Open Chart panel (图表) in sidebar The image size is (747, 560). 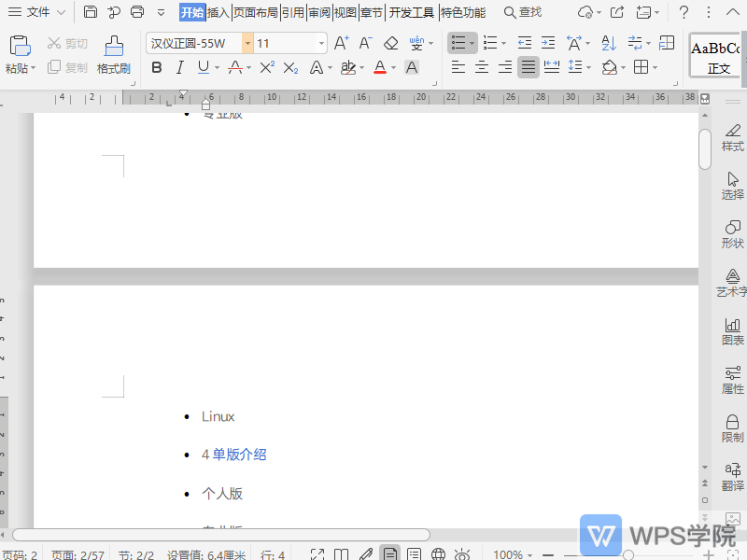(x=732, y=331)
